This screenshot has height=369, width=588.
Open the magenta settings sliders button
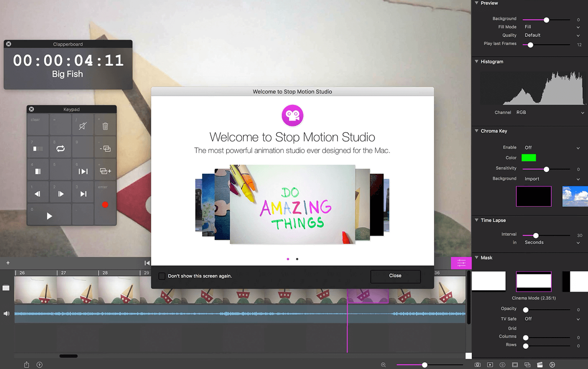click(x=461, y=263)
